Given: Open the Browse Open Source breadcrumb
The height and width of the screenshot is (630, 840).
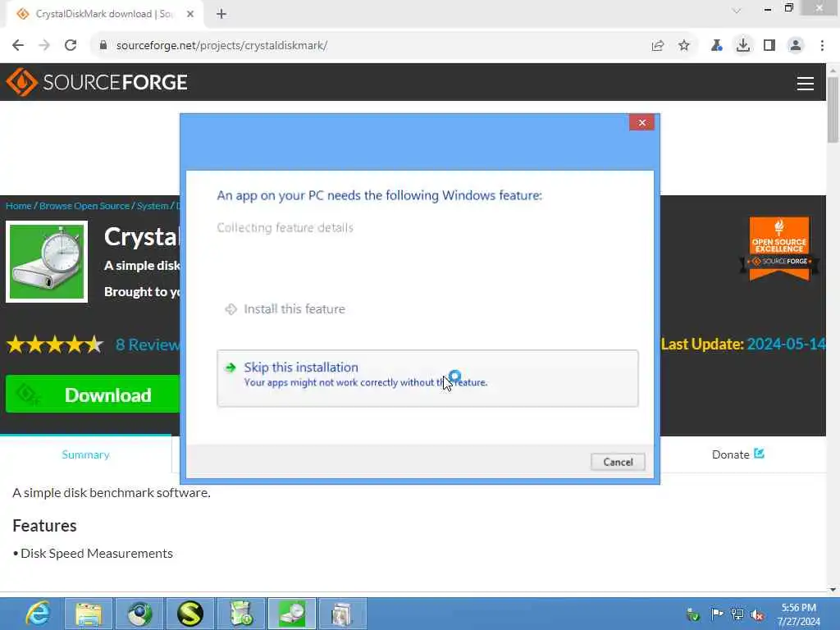Looking at the screenshot, I should tap(84, 206).
